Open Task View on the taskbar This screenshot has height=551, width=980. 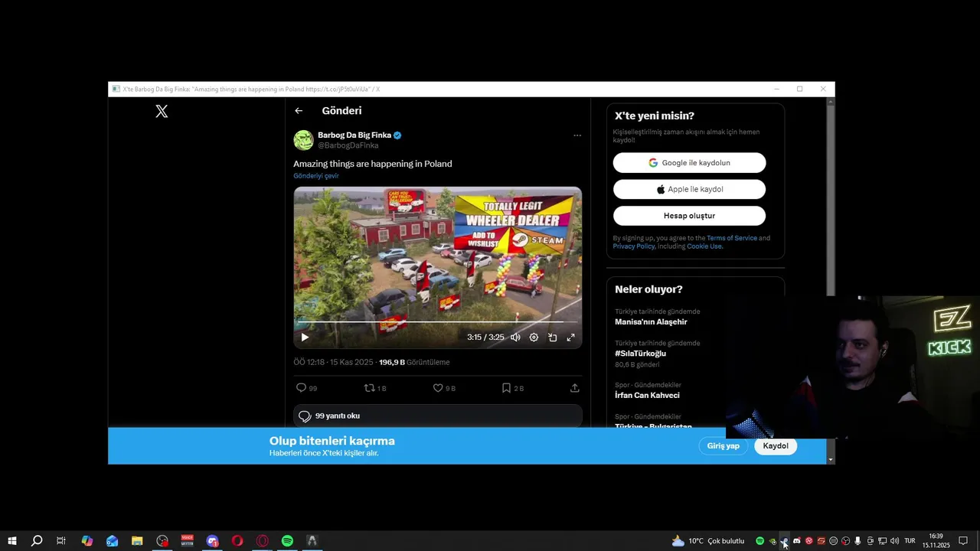(61, 541)
